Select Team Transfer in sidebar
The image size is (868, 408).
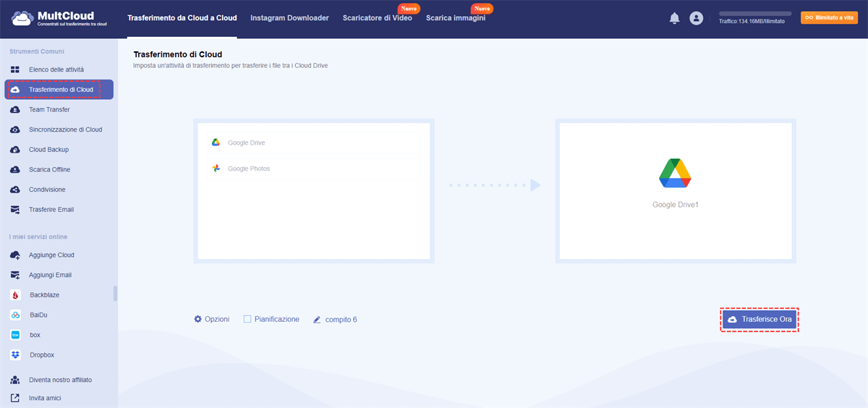coord(49,110)
